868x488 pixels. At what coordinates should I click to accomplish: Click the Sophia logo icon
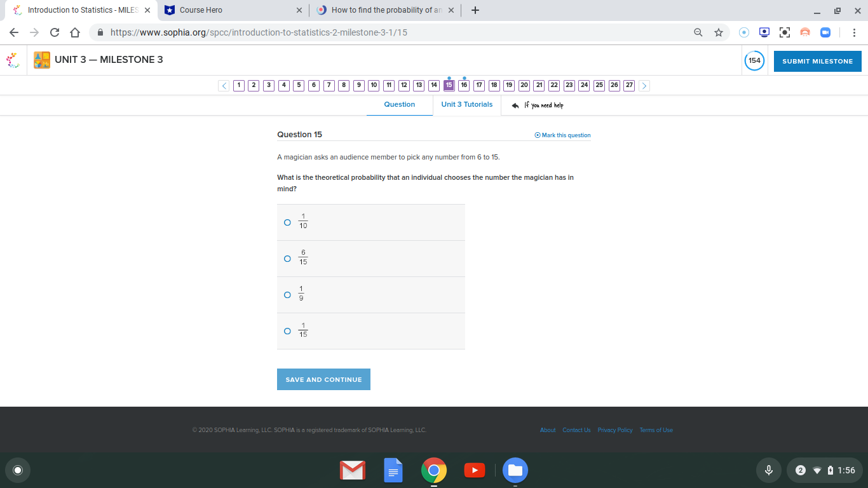click(x=12, y=60)
